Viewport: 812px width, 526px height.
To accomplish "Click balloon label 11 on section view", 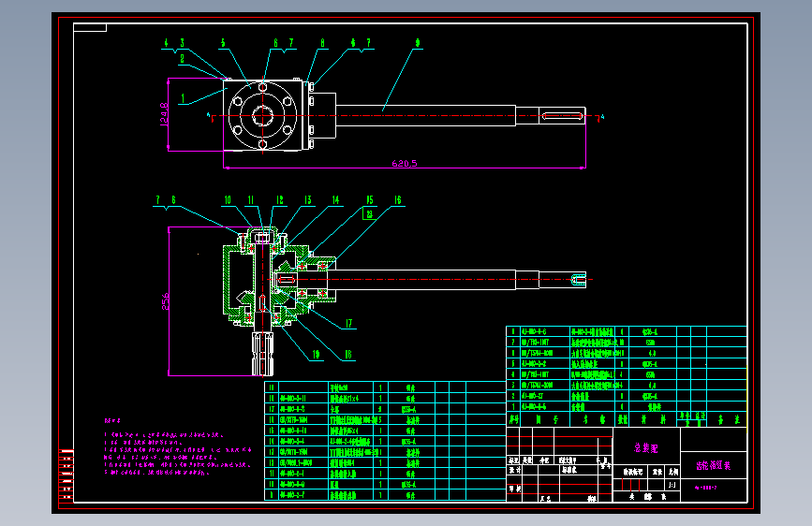I will tap(251, 200).
